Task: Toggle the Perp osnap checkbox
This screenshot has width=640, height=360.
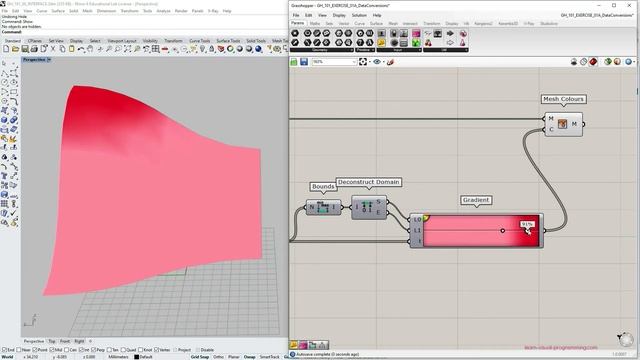Action: 93,350
